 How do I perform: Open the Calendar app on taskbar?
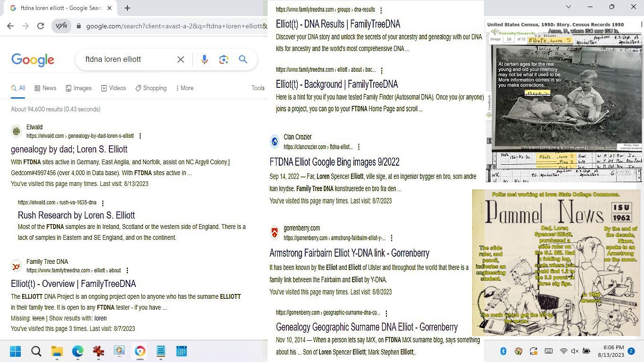pos(182,351)
